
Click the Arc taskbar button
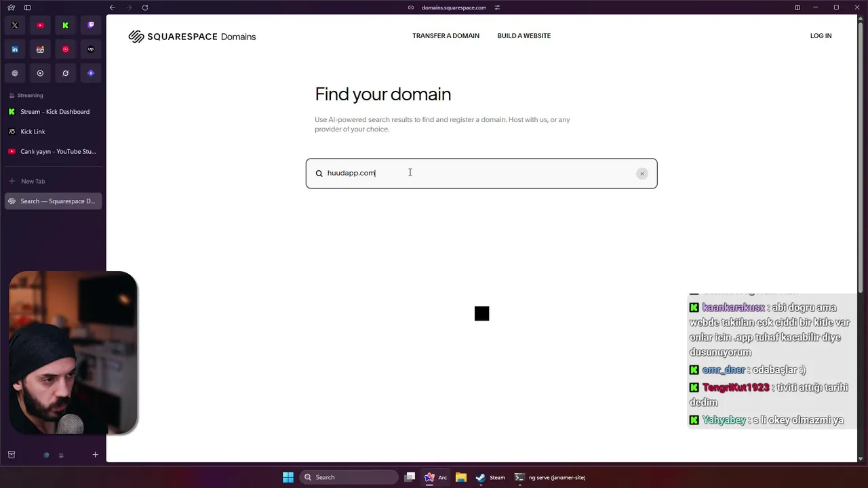[435, 477]
